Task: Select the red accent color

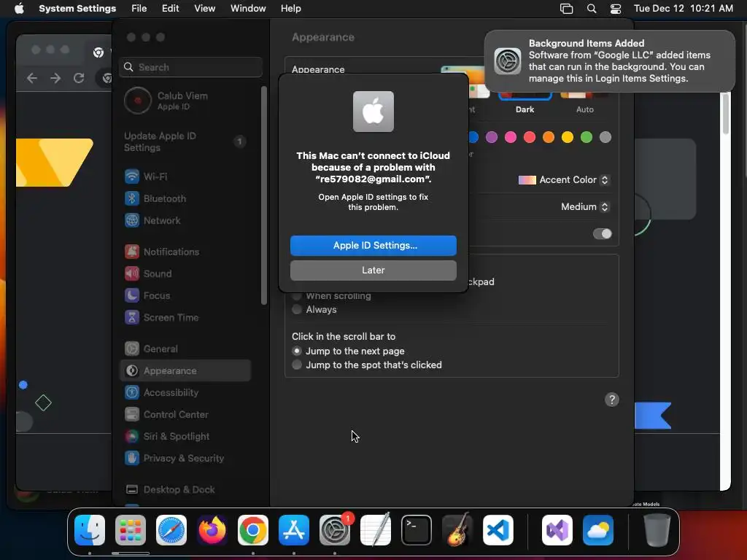Action: pyautogui.click(x=530, y=137)
